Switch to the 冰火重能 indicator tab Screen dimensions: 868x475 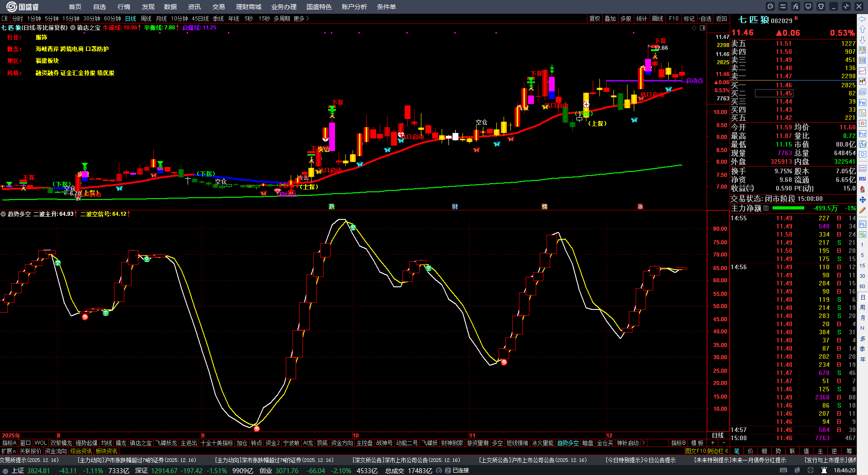[542, 443]
